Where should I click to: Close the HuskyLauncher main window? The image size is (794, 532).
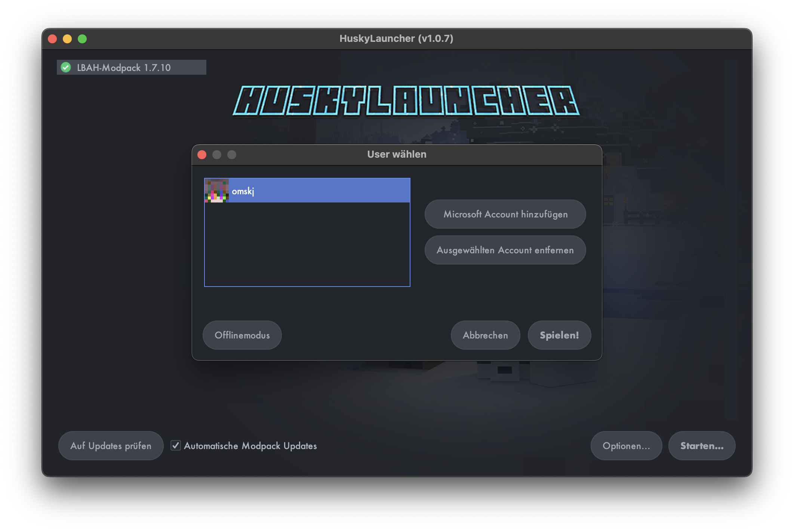[52, 39]
